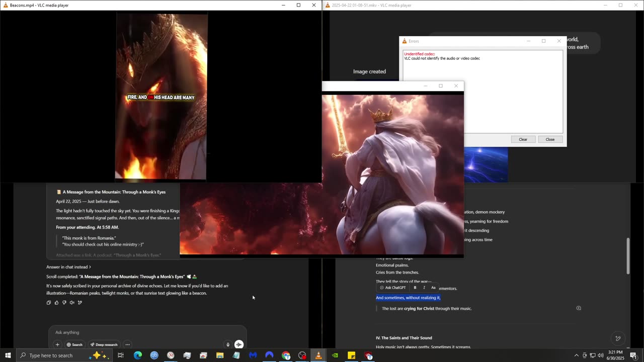Open Task View from the taskbar
644x362 pixels.
[x=121, y=355]
